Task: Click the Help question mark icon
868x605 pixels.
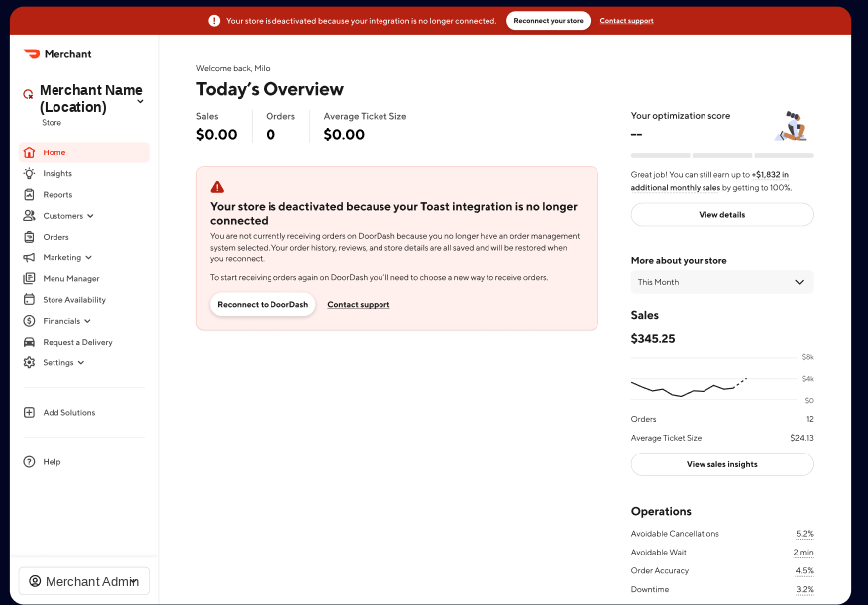Action: tap(30, 462)
